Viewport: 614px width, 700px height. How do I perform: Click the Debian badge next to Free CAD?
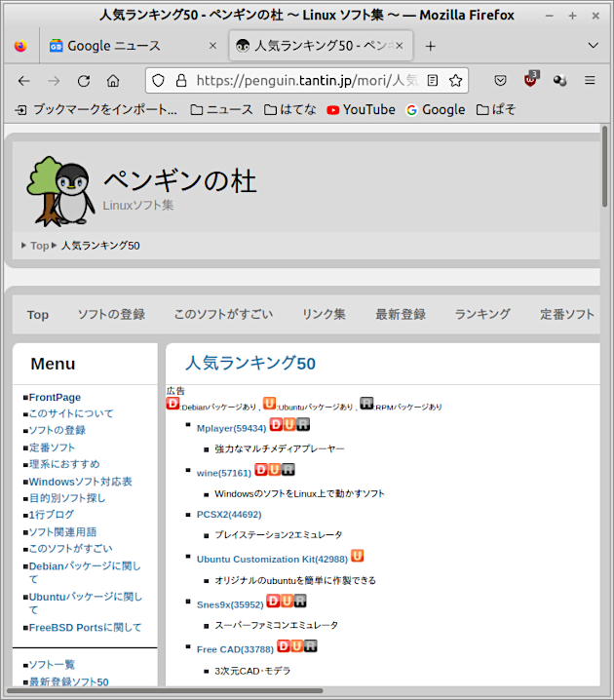click(x=284, y=646)
